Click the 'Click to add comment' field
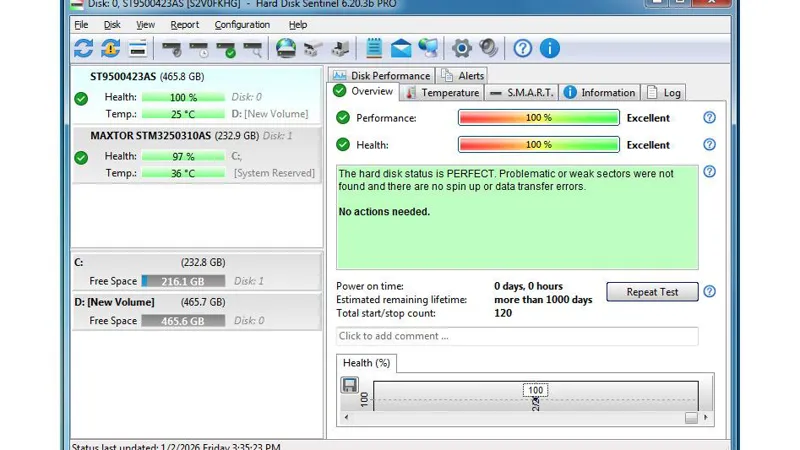Image resolution: width=800 pixels, height=450 pixels. (516, 336)
